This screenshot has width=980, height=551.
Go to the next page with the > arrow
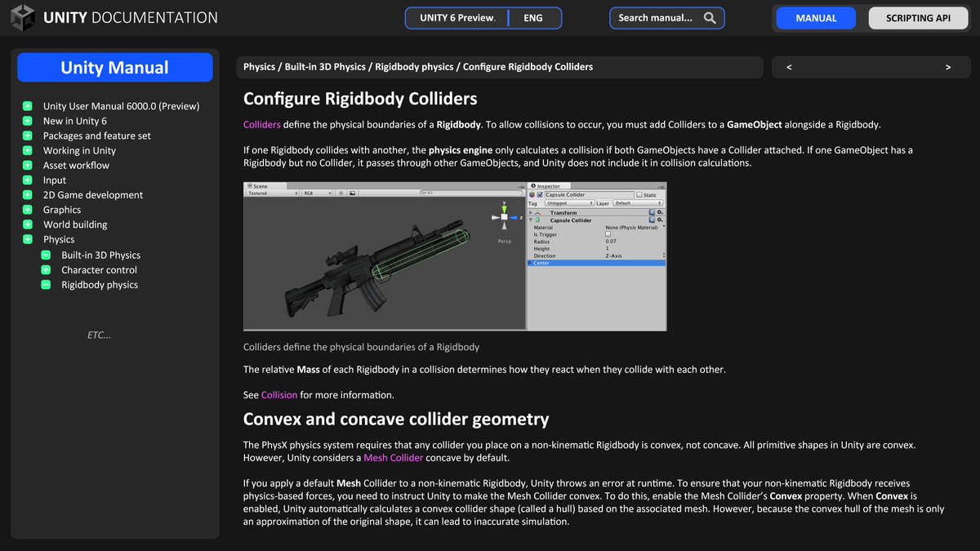(x=948, y=68)
